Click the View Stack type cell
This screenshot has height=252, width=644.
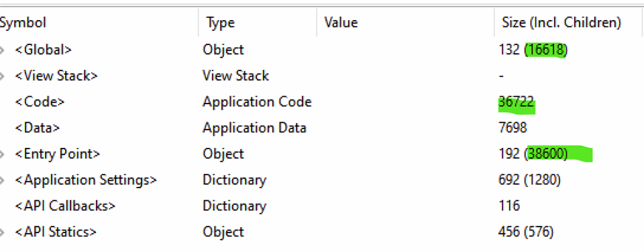click(235, 76)
